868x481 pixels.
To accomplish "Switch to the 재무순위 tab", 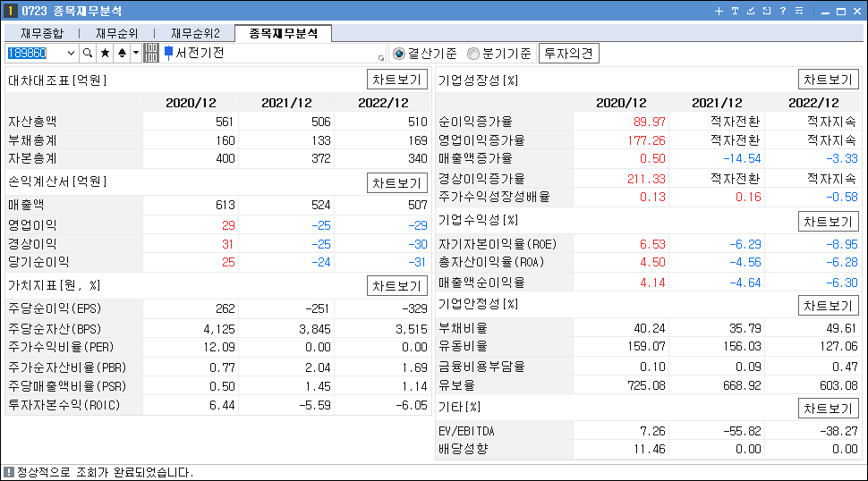I will coord(117,33).
